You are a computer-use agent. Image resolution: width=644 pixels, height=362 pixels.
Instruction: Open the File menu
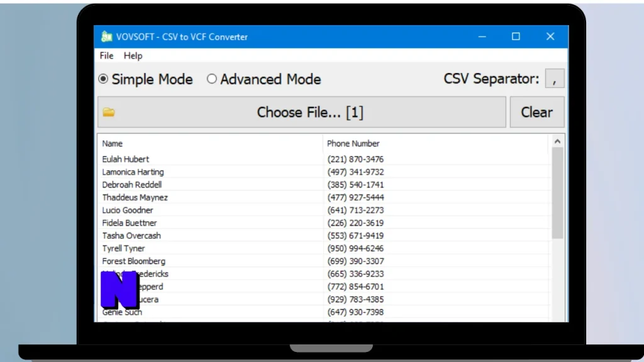(106, 55)
